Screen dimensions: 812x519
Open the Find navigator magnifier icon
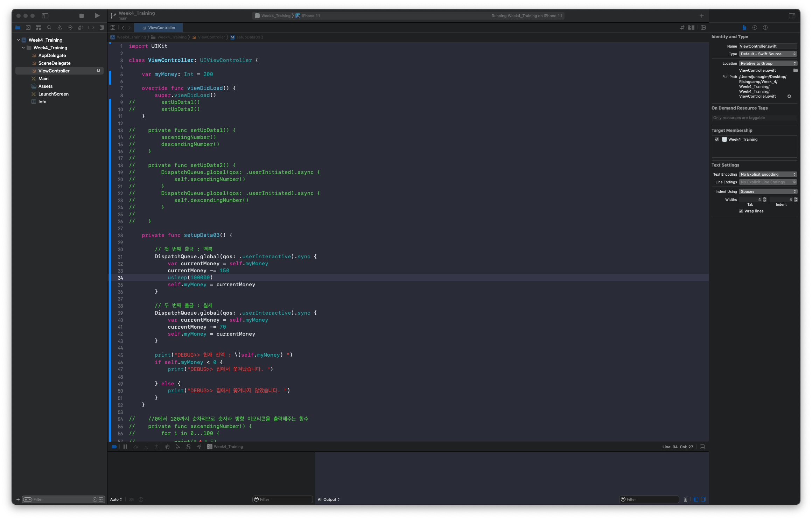coord(49,28)
